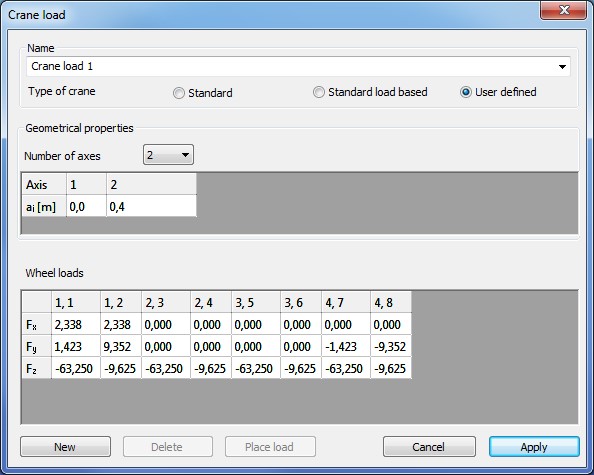Select the Fx cell for wheel 1, 1
594x475 pixels.
76,324
